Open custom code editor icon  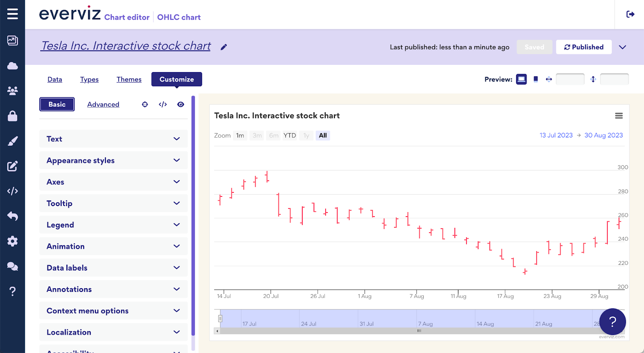coord(163,104)
